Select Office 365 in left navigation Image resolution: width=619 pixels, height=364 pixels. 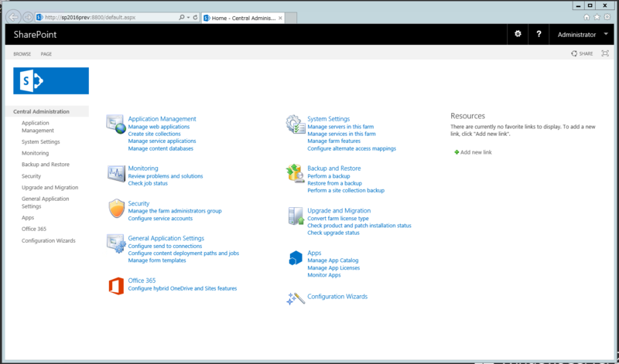[x=34, y=229]
